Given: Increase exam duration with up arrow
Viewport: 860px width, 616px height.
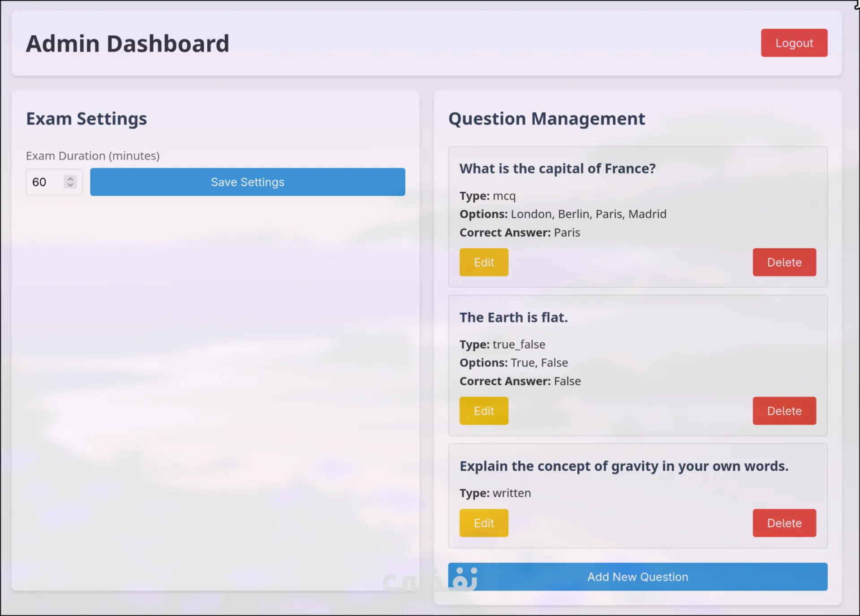Looking at the screenshot, I should [70, 179].
